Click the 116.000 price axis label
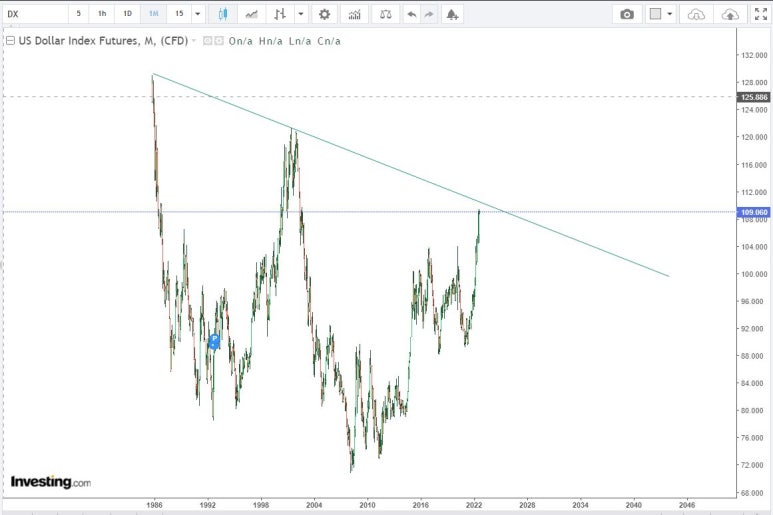Viewport: 773px width, 515px height. (x=754, y=165)
